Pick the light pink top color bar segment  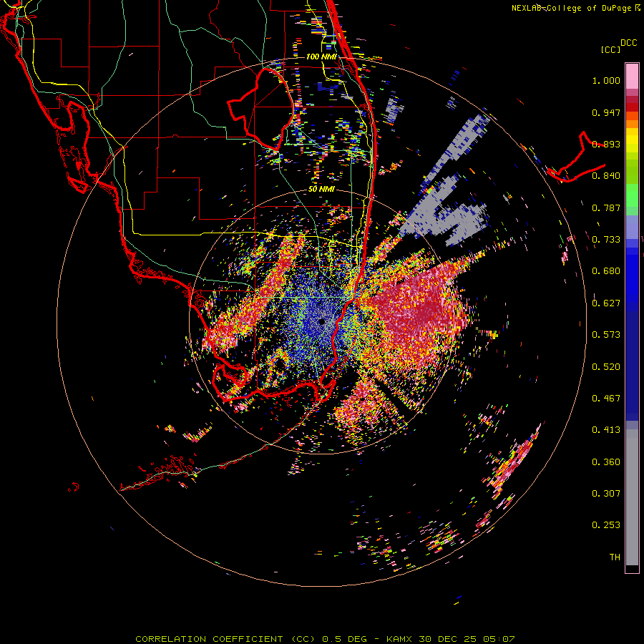tap(632, 77)
